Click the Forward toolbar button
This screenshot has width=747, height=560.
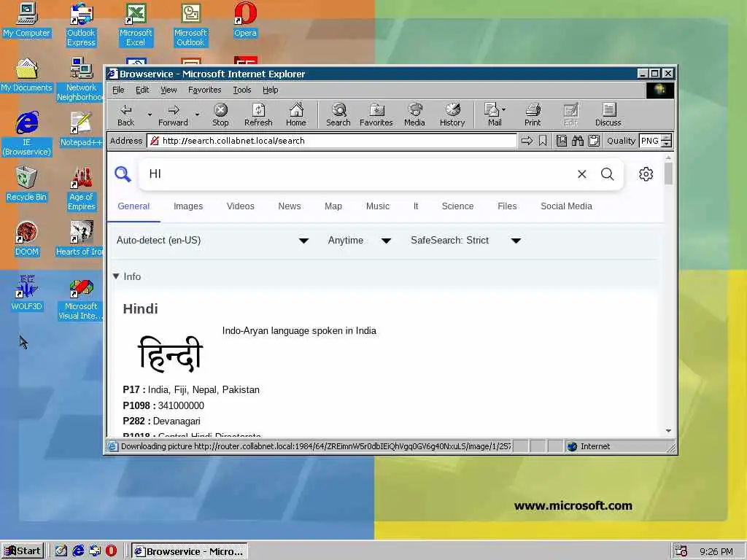[x=173, y=115]
